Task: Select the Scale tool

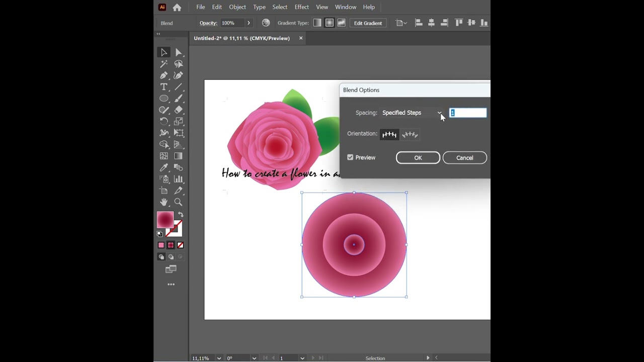Action: 179,121
